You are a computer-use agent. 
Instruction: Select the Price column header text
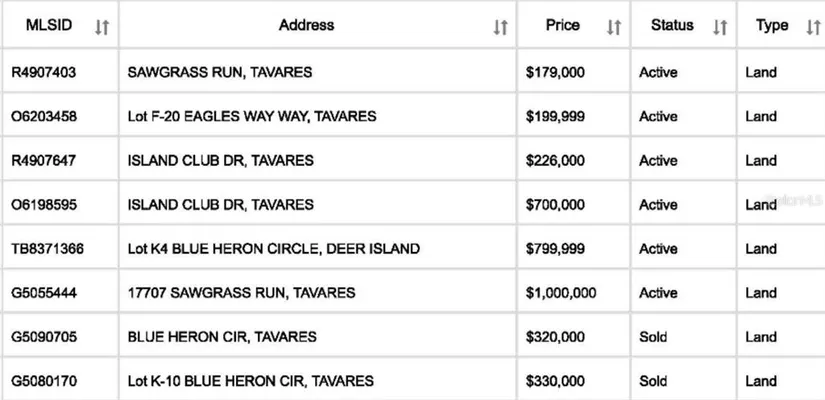[x=562, y=25]
